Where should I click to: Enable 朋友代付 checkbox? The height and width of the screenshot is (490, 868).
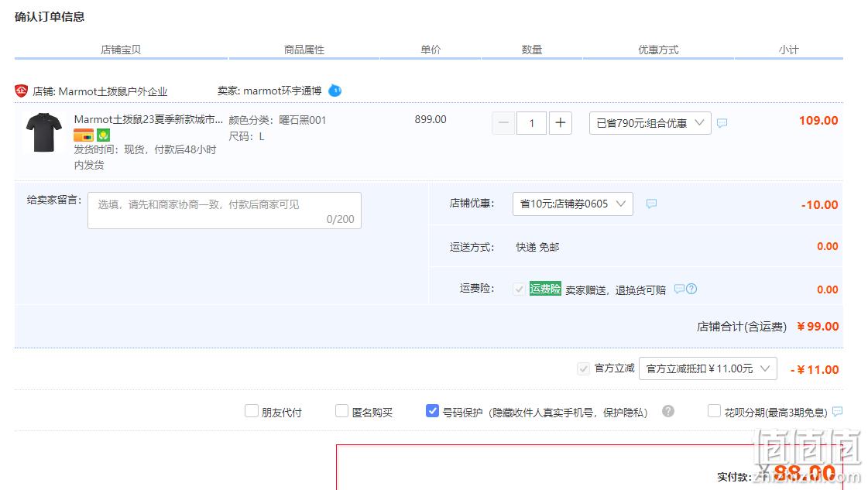(252, 411)
